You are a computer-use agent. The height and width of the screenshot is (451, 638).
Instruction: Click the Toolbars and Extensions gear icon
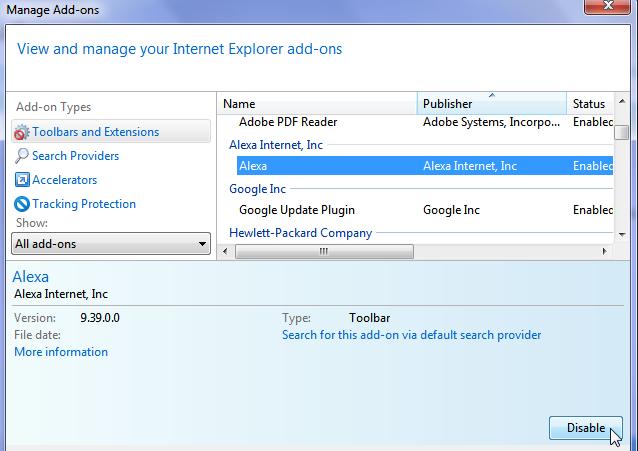(22, 132)
